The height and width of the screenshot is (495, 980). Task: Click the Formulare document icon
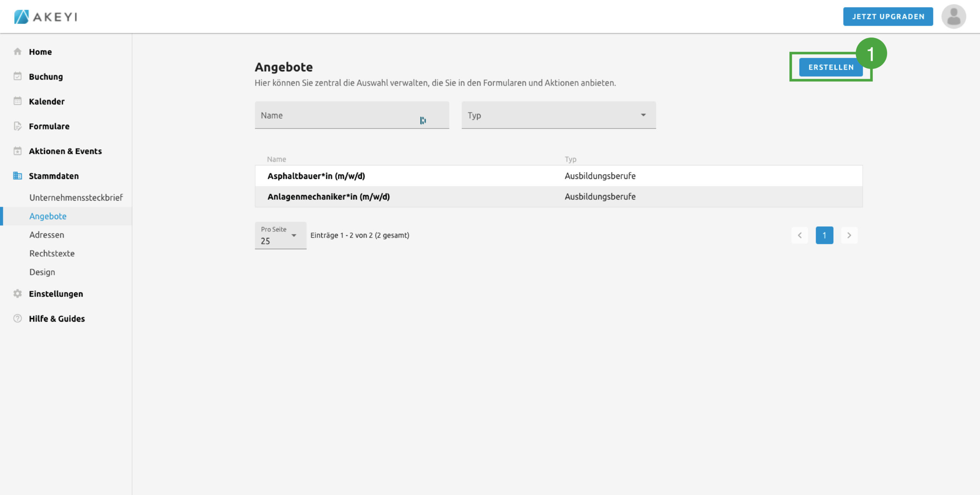pos(18,126)
